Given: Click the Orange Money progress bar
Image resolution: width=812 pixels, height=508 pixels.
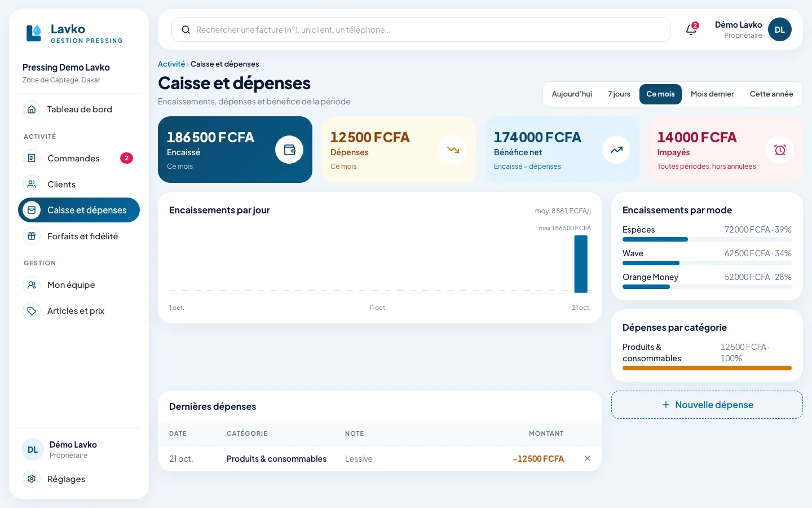Looking at the screenshot, I should 707,287.
